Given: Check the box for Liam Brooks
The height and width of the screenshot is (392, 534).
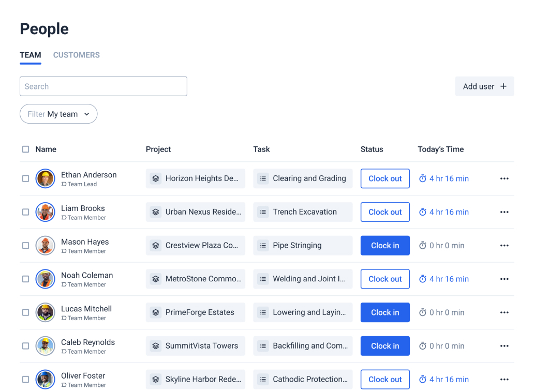Looking at the screenshot, I should pyautogui.click(x=26, y=212).
